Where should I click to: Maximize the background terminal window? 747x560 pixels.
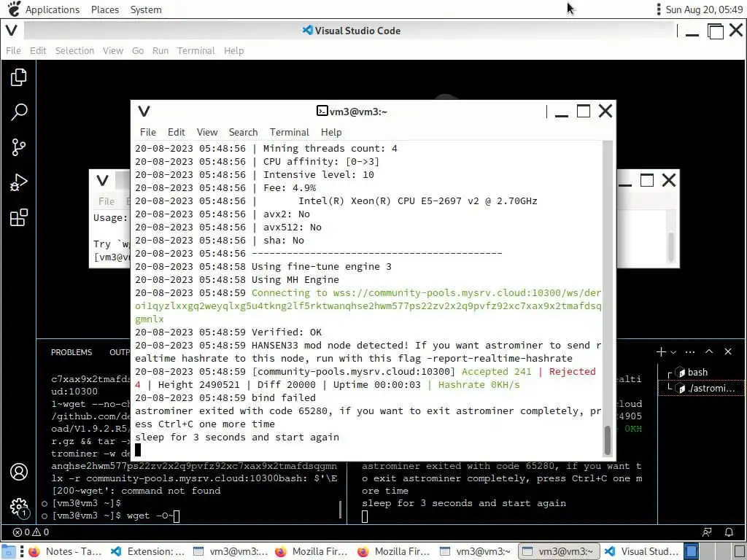coord(646,181)
